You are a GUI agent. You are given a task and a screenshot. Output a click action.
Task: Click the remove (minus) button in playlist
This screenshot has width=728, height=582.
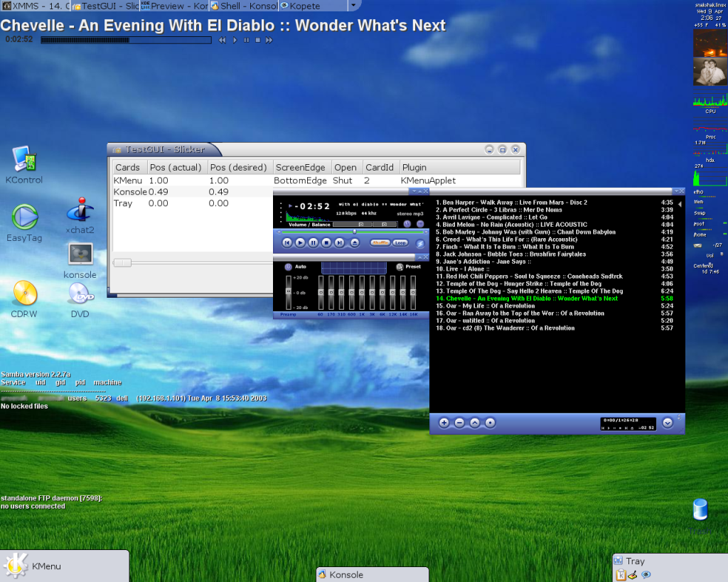pyautogui.click(x=459, y=423)
